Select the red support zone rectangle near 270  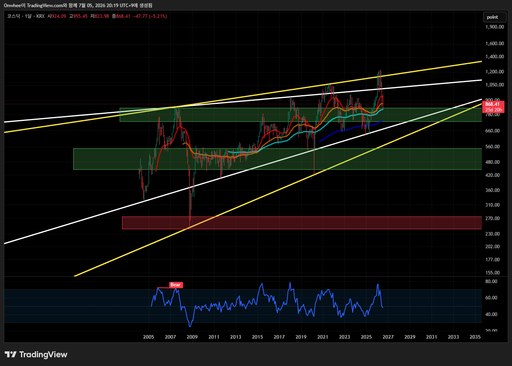tap(302, 223)
